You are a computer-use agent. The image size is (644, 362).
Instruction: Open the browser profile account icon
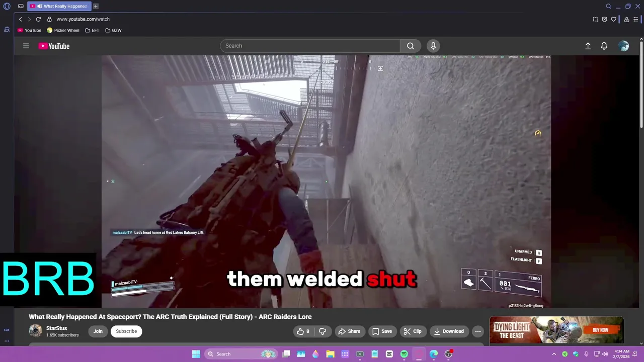626,19
